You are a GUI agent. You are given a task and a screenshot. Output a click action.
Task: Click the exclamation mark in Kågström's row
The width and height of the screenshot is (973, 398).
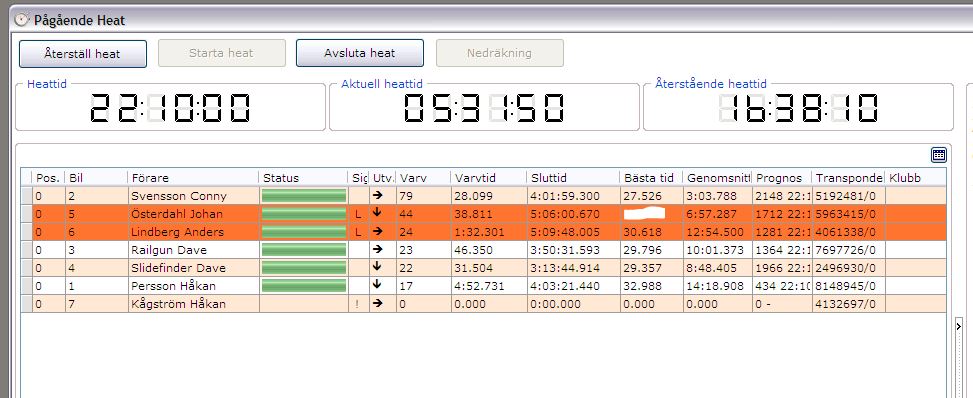tap(357, 304)
